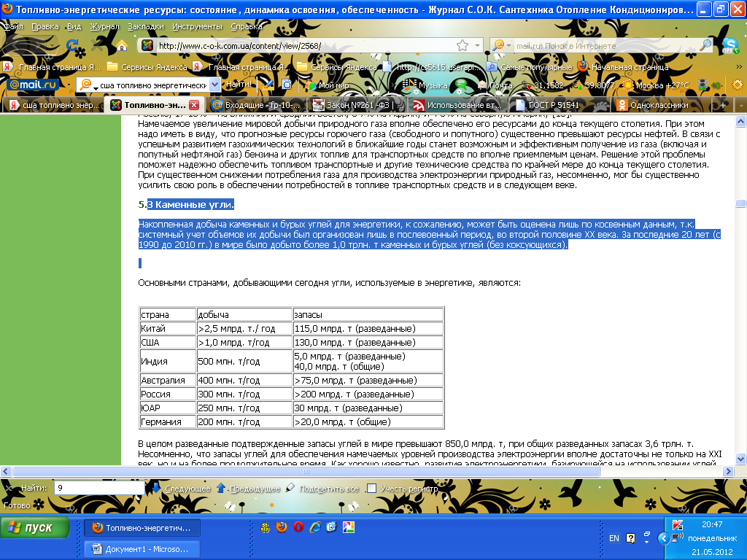747x560 pixels.
Task: Switch to the ГОСТ Р 51541 tab
Action: 560,105
